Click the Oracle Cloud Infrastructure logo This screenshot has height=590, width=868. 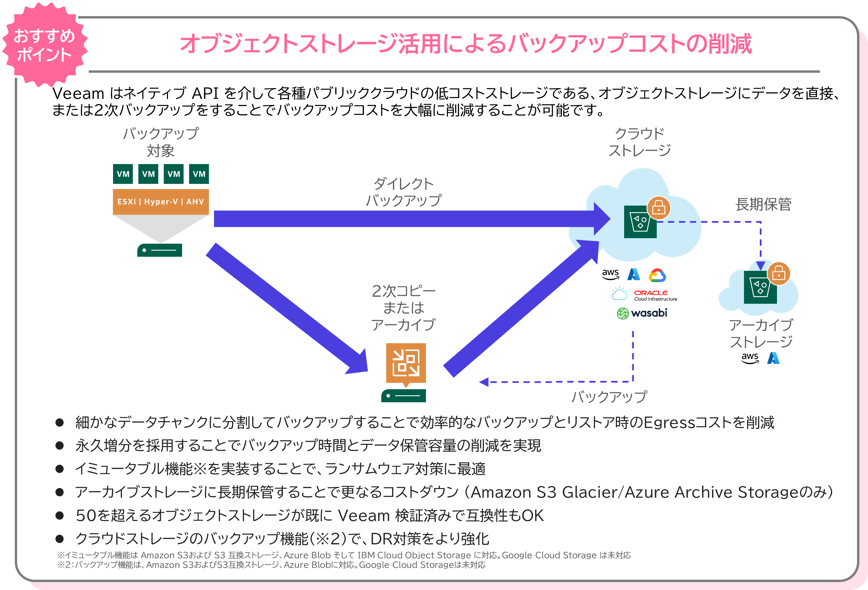pos(655,295)
